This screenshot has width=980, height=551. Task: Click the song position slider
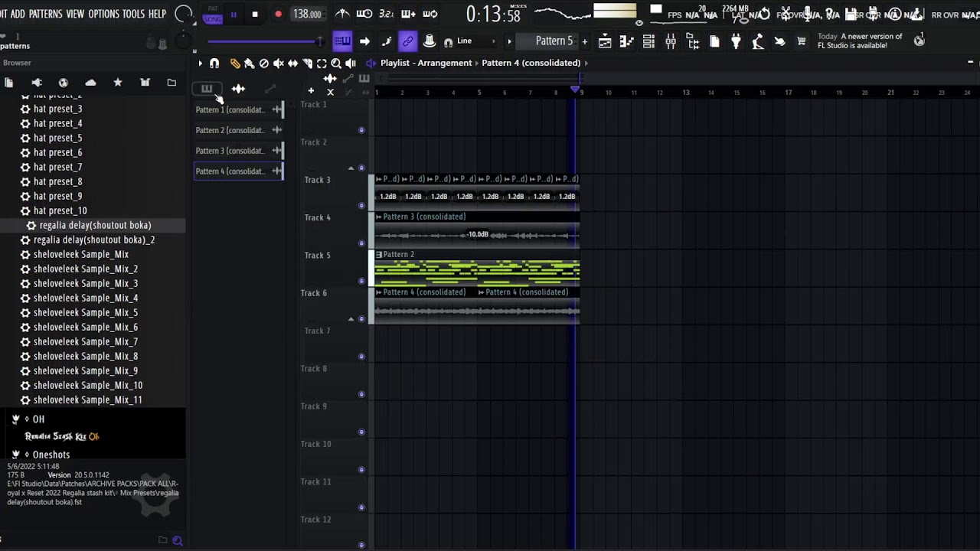265,41
